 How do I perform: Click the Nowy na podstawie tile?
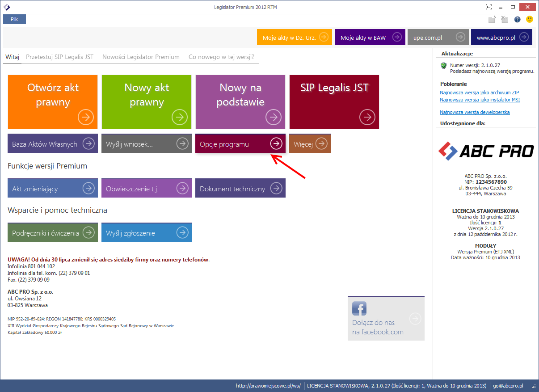[240, 102]
